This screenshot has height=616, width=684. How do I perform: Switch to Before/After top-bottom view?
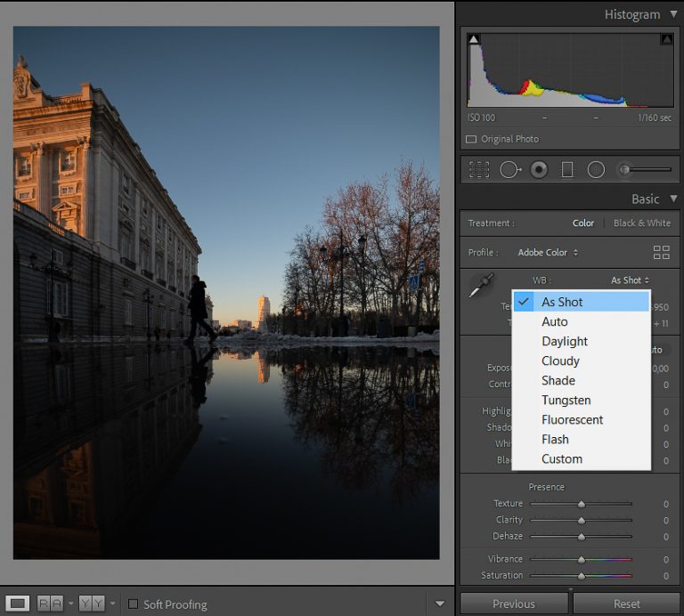click(x=92, y=604)
